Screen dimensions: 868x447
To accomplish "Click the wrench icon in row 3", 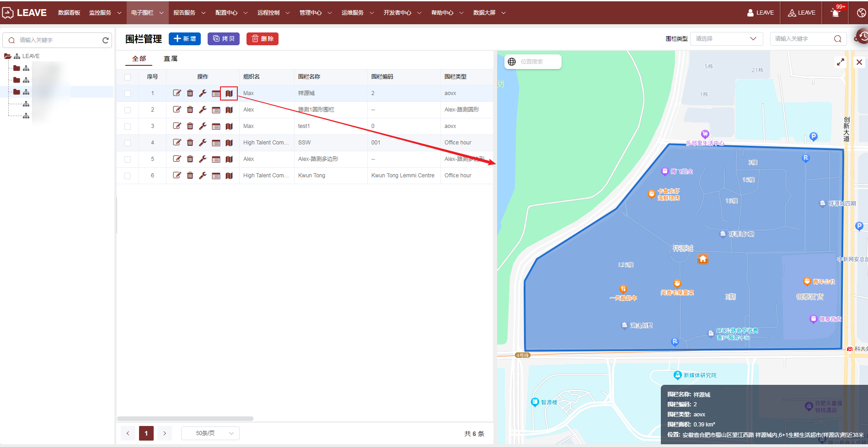I will pyautogui.click(x=203, y=126).
